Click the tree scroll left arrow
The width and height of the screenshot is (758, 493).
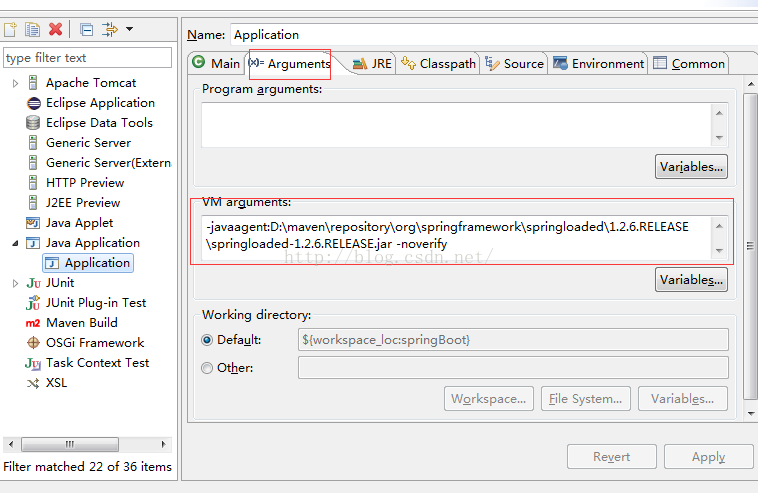point(11,444)
